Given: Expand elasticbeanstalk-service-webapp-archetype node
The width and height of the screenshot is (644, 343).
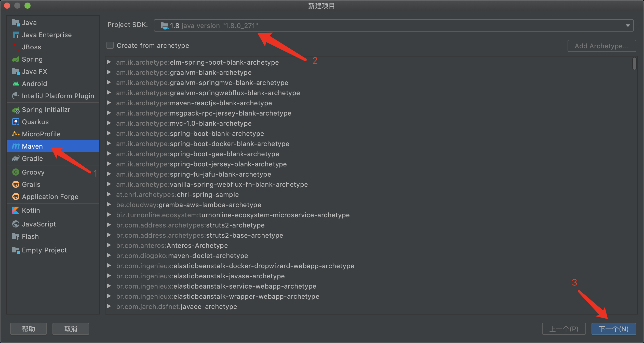Looking at the screenshot, I should click(x=109, y=286).
